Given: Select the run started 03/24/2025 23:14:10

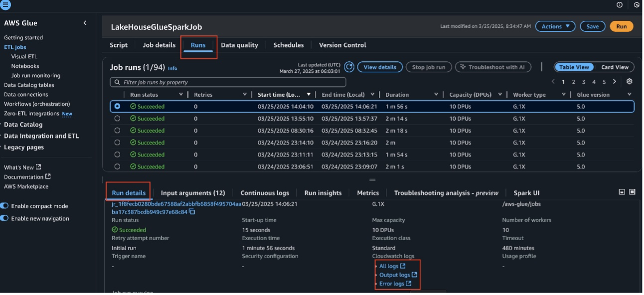Looking at the screenshot, I should (x=117, y=143).
